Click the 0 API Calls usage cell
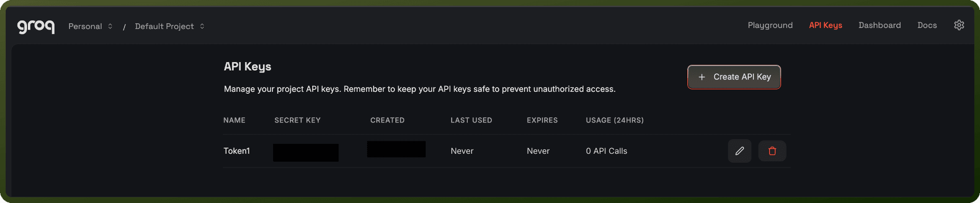980x203 pixels. click(606, 151)
